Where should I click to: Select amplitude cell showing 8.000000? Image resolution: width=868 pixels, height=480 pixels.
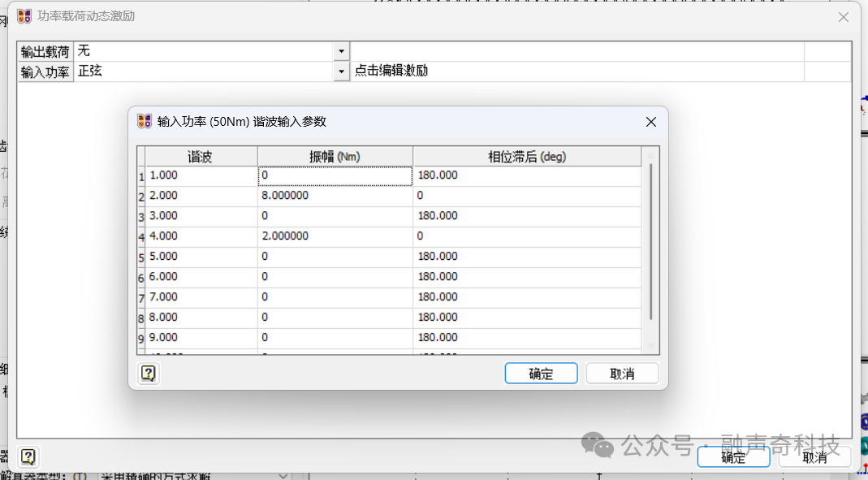pyautogui.click(x=335, y=196)
